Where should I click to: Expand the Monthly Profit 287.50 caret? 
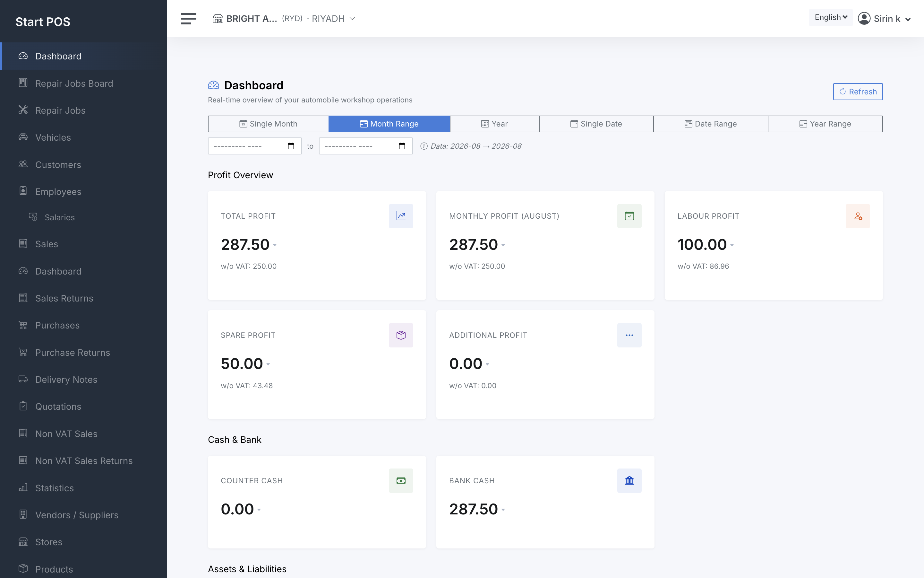[503, 245]
